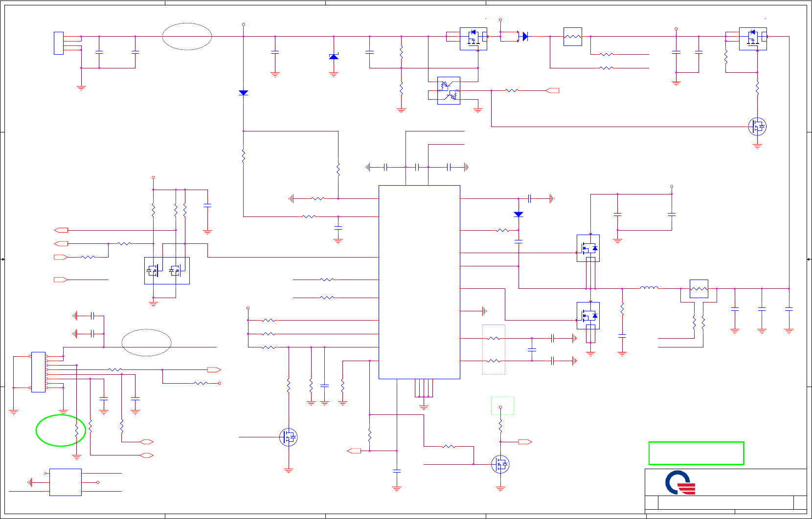Click the off-page port right of the optocoupler
Screen dimensions: 812x519
click(552, 90)
